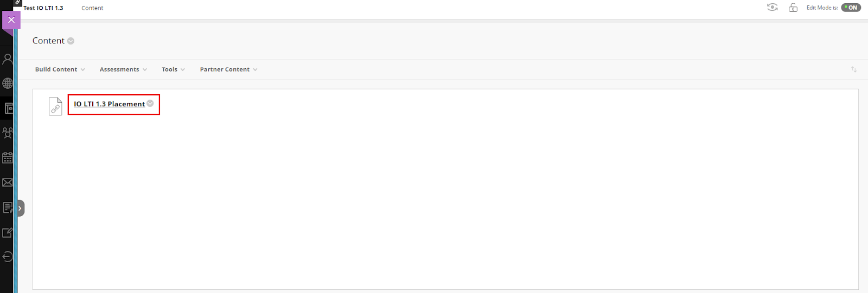Click the lock guest access icon
868x293 pixels.
click(x=793, y=8)
